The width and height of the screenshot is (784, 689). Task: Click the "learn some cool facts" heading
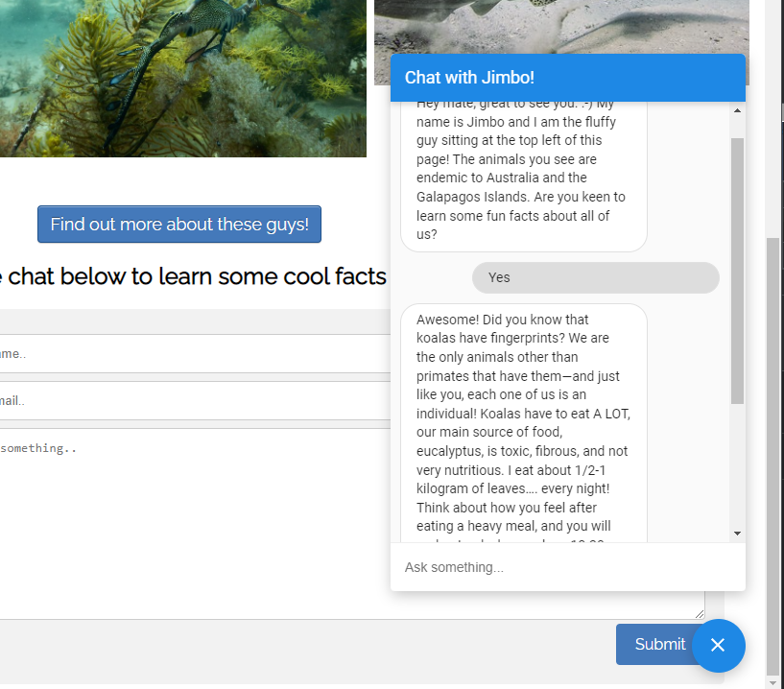coord(192,277)
